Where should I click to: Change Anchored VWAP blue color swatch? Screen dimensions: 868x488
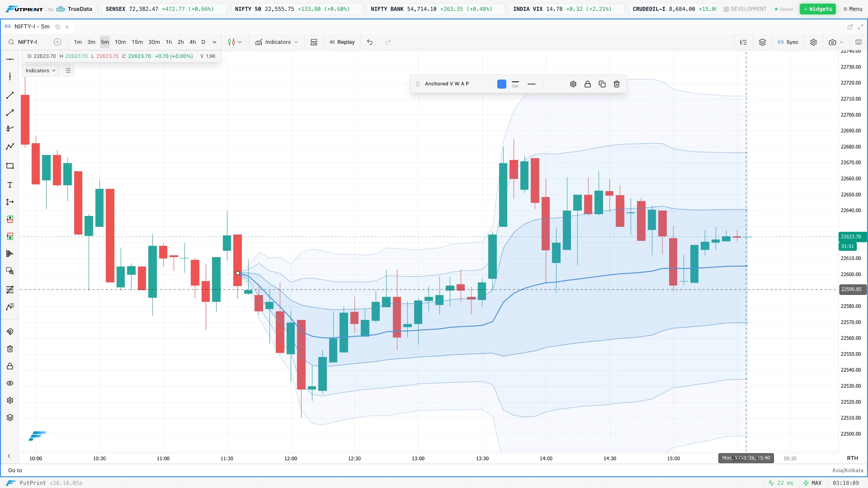point(502,84)
